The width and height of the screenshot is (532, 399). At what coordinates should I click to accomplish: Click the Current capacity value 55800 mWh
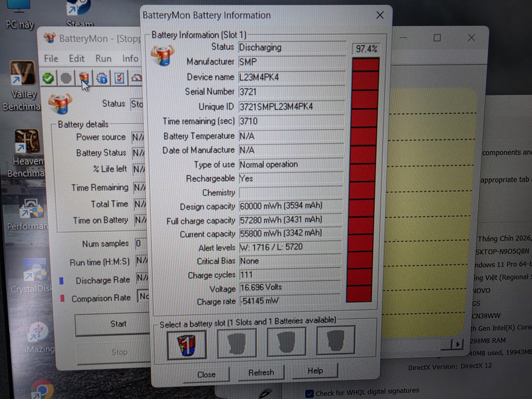[291, 233]
